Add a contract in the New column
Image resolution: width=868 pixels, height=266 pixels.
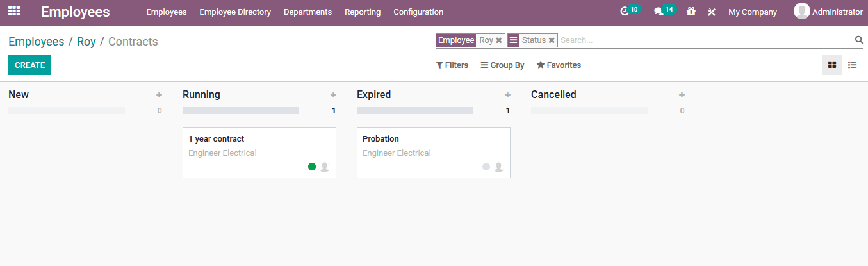click(x=159, y=95)
